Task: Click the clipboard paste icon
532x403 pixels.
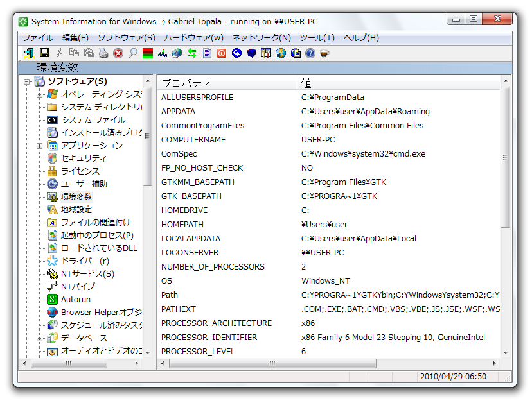Action: pyautogui.click(x=89, y=53)
